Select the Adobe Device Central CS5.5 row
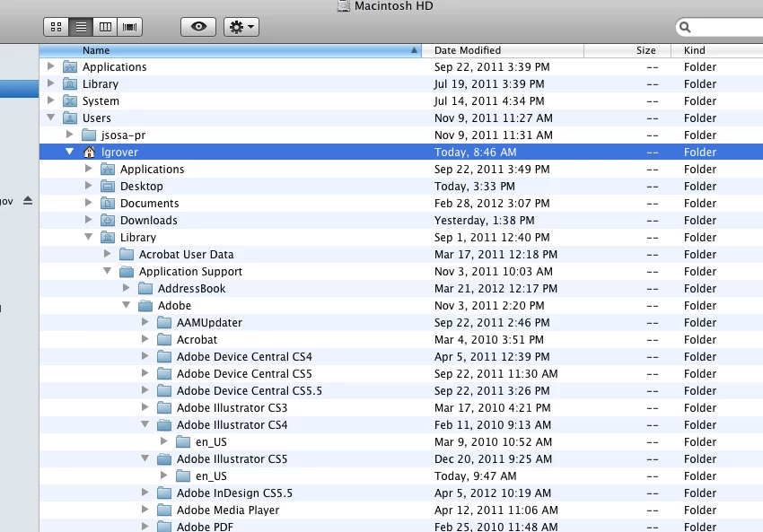Viewport: 763px width, 532px height. click(x=401, y=390)
